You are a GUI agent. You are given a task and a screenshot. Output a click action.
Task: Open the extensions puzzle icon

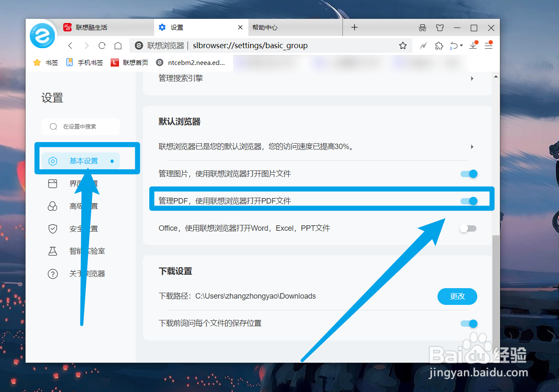click(439, 46)
